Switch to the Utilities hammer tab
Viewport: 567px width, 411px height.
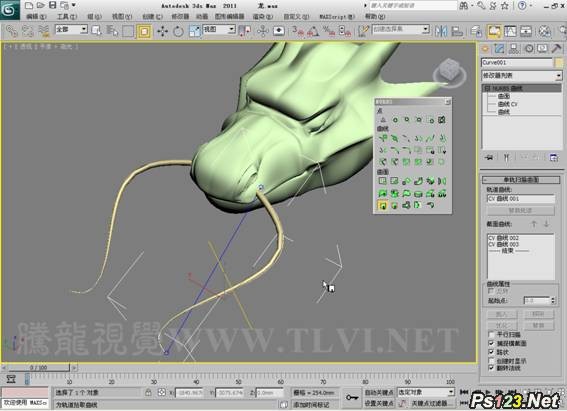[x=557, y=48]
